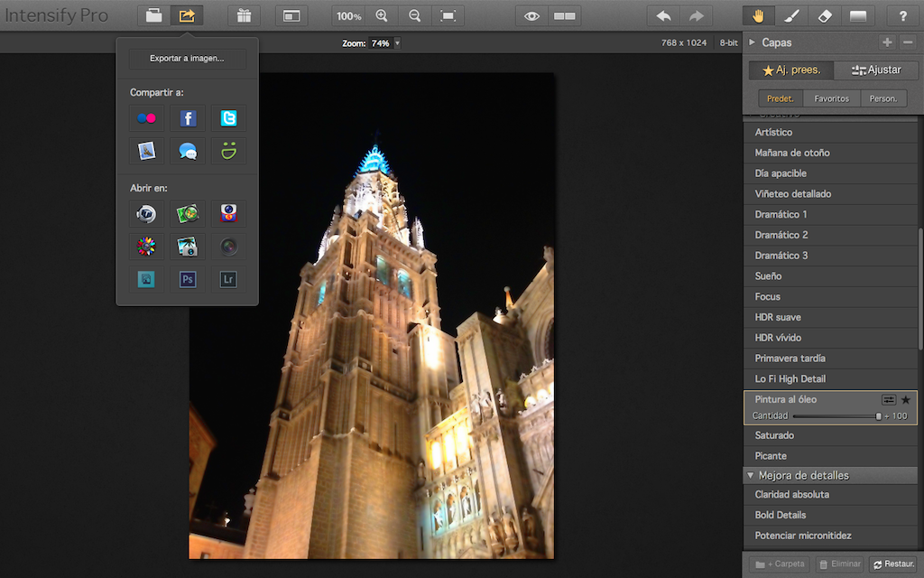Screen dimensions: 924x578
Task: Remove a layer with the minus button
Action: [908, 42]
